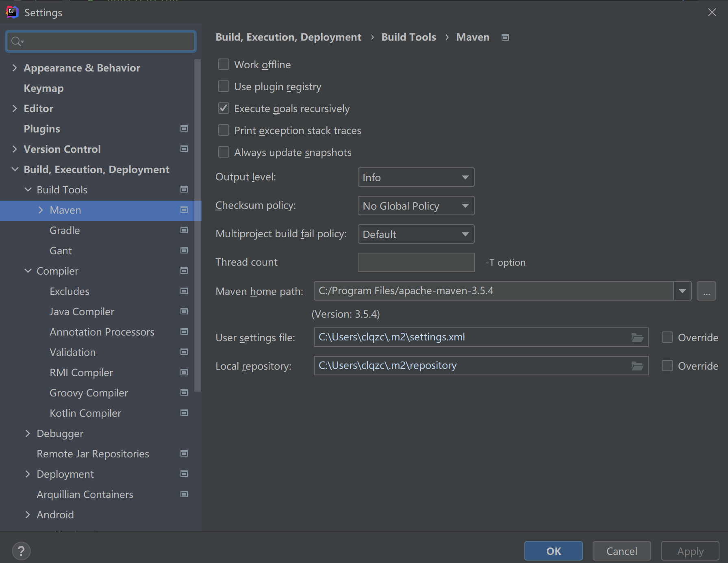This screenshot has width=728, height=563.
Task: Click Build, Execution, Deployment breadcrumb
Action: [x=288, y=37]
